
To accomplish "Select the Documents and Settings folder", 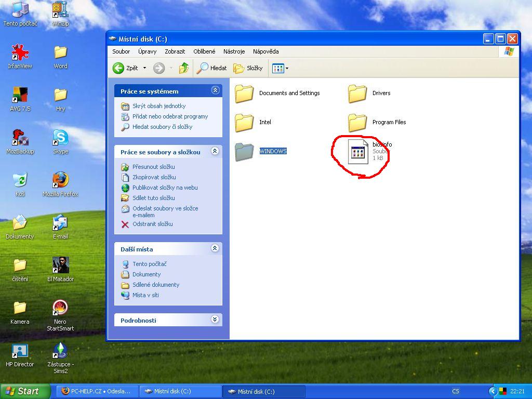I will coord(244,94).
